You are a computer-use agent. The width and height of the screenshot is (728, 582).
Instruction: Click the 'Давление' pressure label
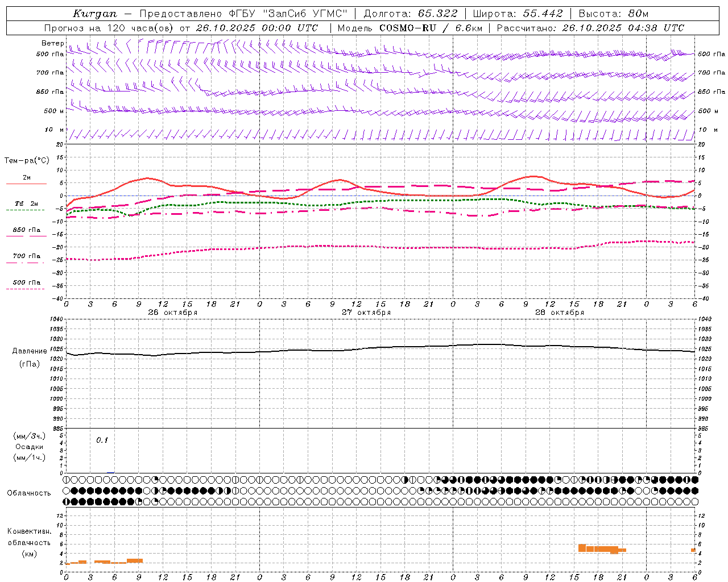(30, 351)
